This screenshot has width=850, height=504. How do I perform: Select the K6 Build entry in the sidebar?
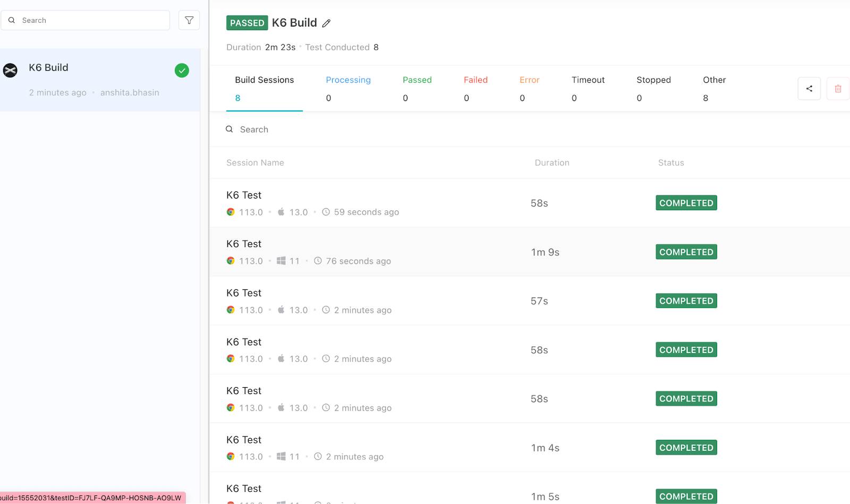click(100, 80)
